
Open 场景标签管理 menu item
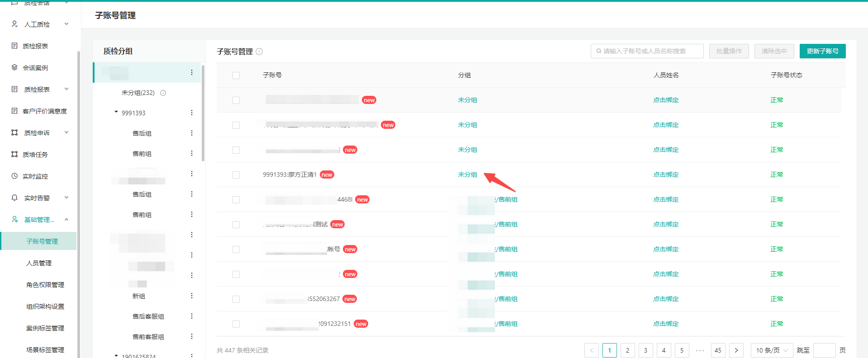click(x=45, y=349)
